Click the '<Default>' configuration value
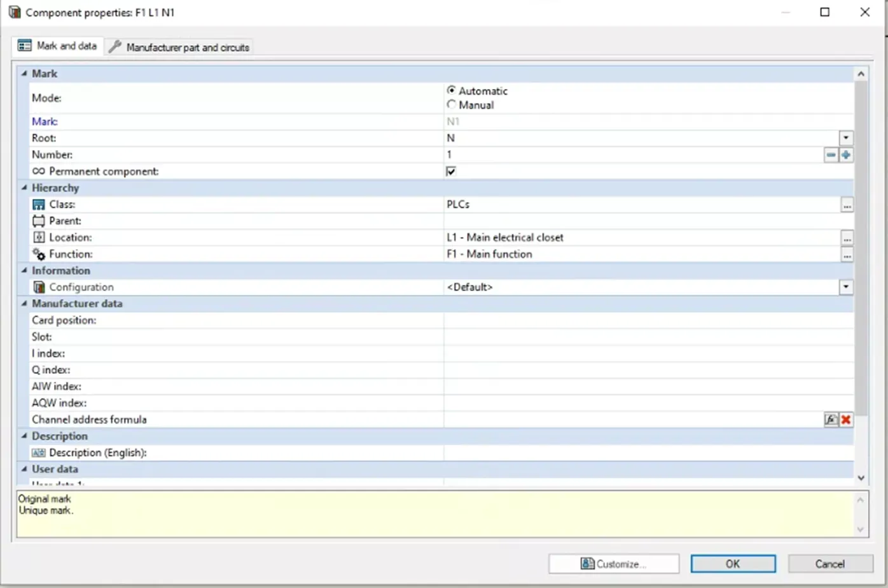 (x=469, y=287)
